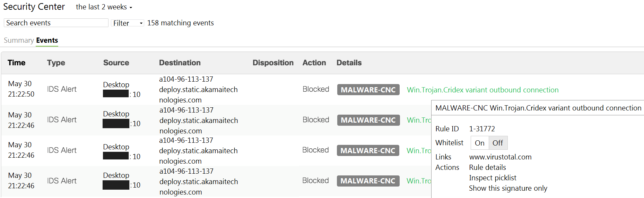Click the Source column header
The image size is (644, 198).
(116, 63)
